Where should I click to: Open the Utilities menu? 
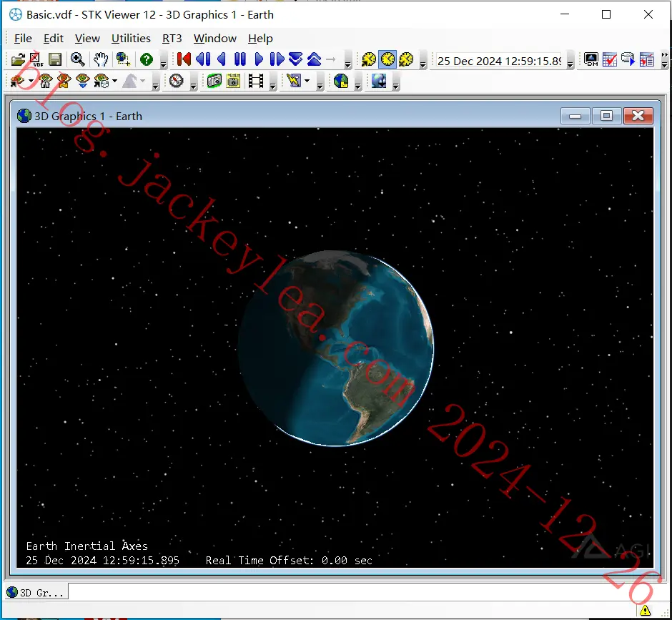131,38
